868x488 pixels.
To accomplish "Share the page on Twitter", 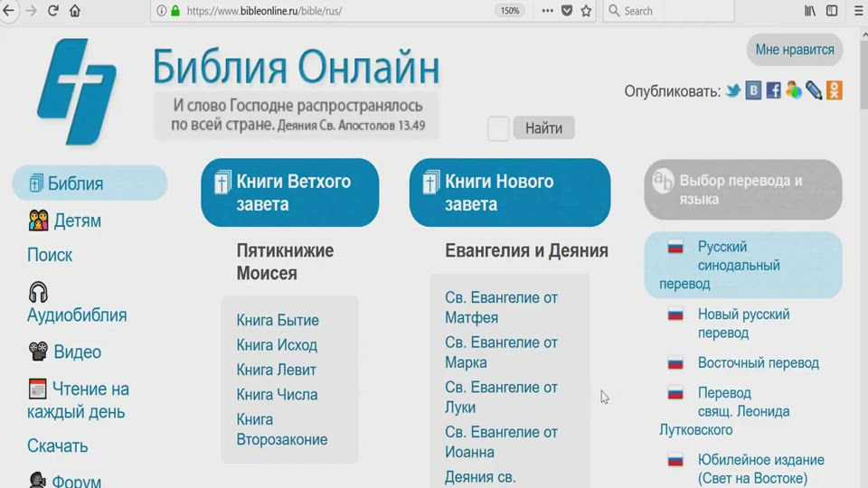I will 733,90.
